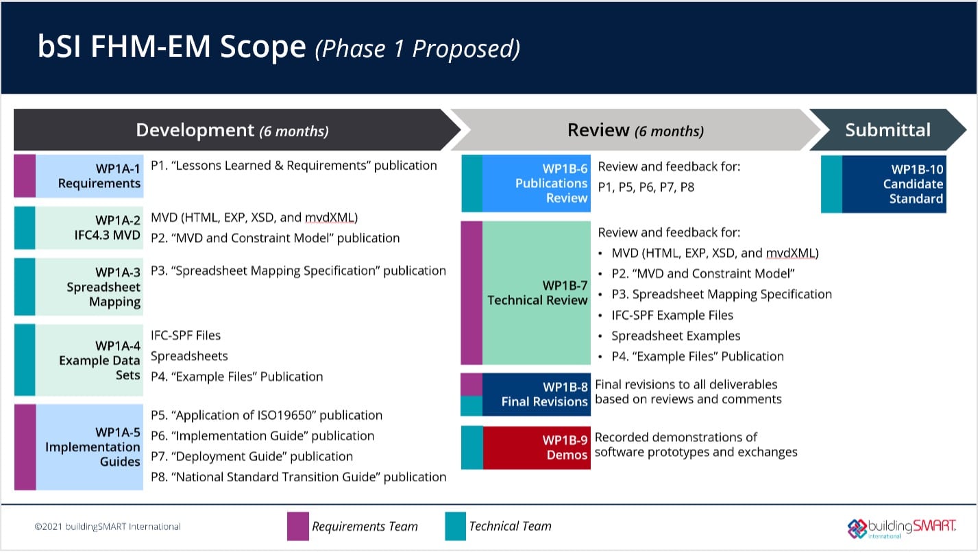Viewport: 980px width, 554px height.
Task: Select the Review phase arrow header
Action: [x=634, y=130]
